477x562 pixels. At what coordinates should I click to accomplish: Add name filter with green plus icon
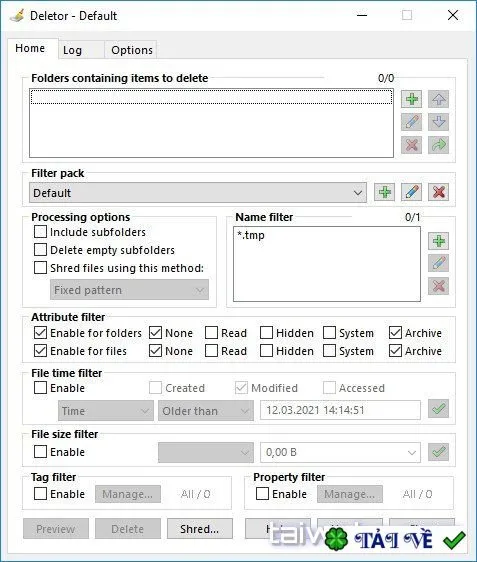(439, 241)
